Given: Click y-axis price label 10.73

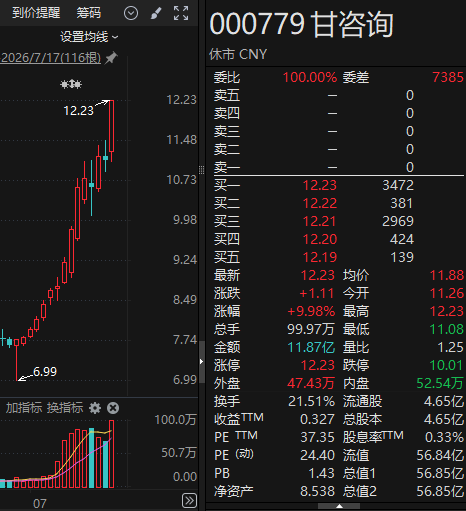Looking at the screenshot, I should [x=181, y=180].
